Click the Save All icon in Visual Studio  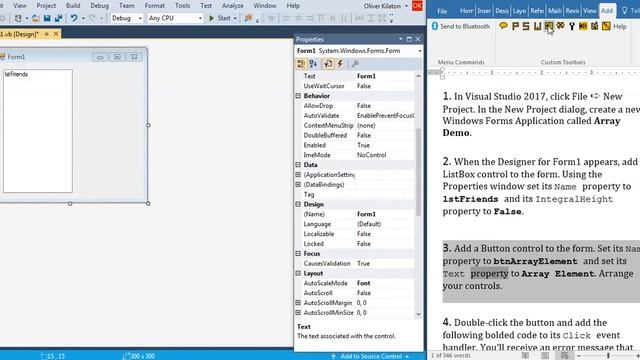pos(58,18)
